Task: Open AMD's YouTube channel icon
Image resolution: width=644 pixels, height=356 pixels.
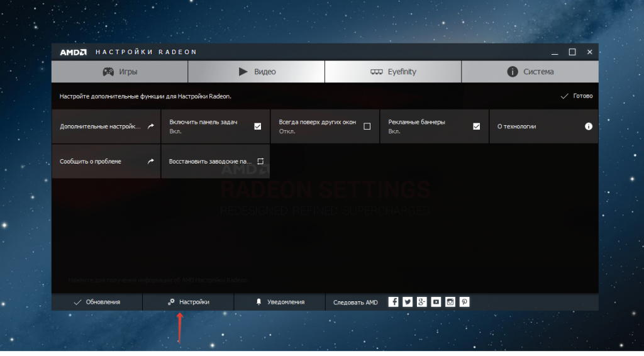Action: (436, 302)
